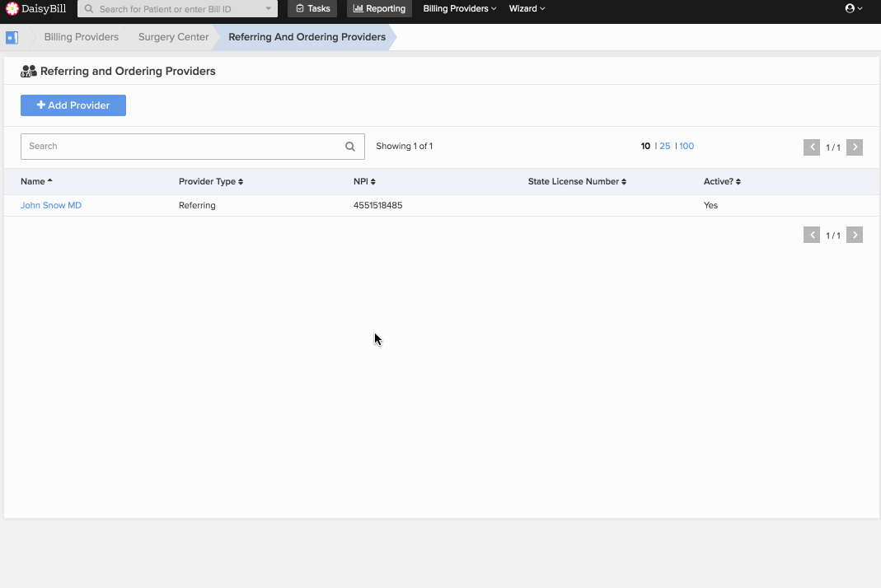Open the Wizard menu
The image size is (881, 588).
[527, 8]
